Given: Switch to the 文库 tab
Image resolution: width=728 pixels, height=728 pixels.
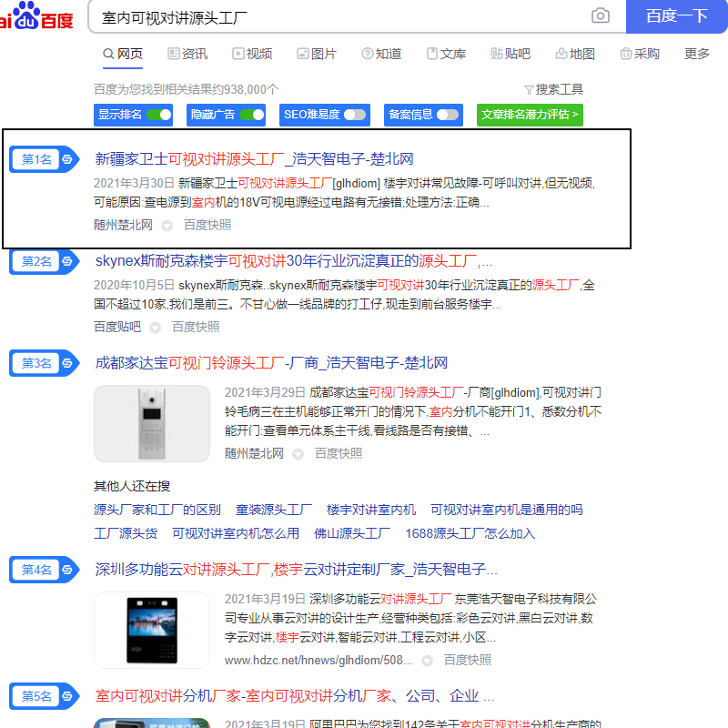Looking at the screenshot, I should [x=446, y=54].
